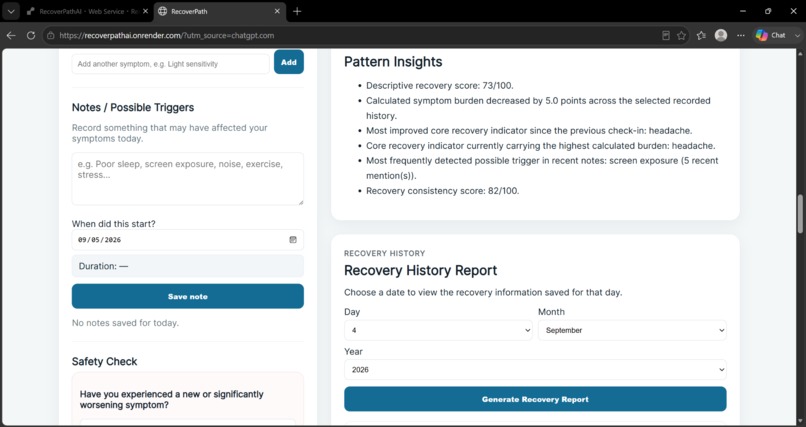Focus the Notes / Possible Triggers textarea
Image resolution: width=806 pixels, height=427 pixels.
point(188,179)
